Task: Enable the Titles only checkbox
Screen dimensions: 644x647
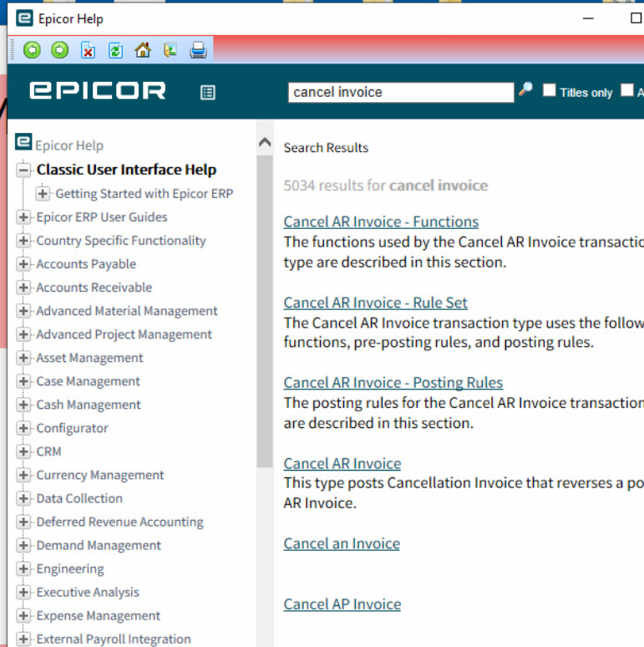Action: point(549,90)
